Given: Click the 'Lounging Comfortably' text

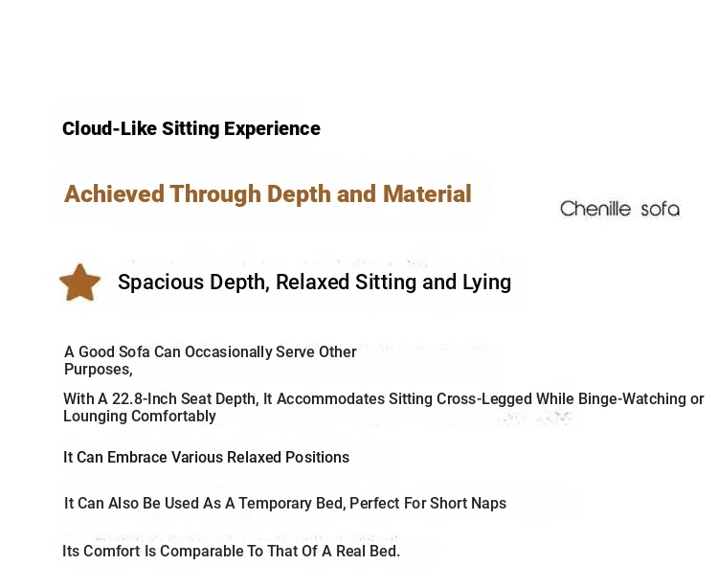Looking at the screenshot, I should tap(140, 417).
